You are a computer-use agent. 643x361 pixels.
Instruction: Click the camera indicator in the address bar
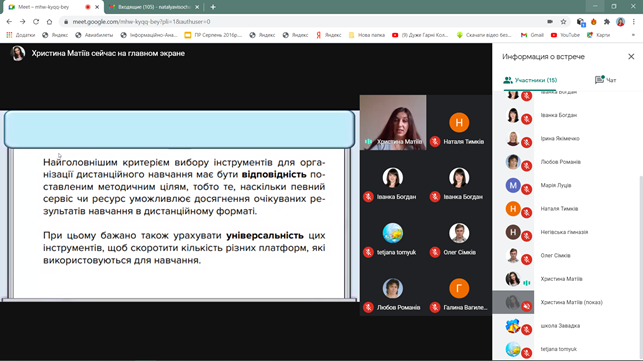click(550, 22)
